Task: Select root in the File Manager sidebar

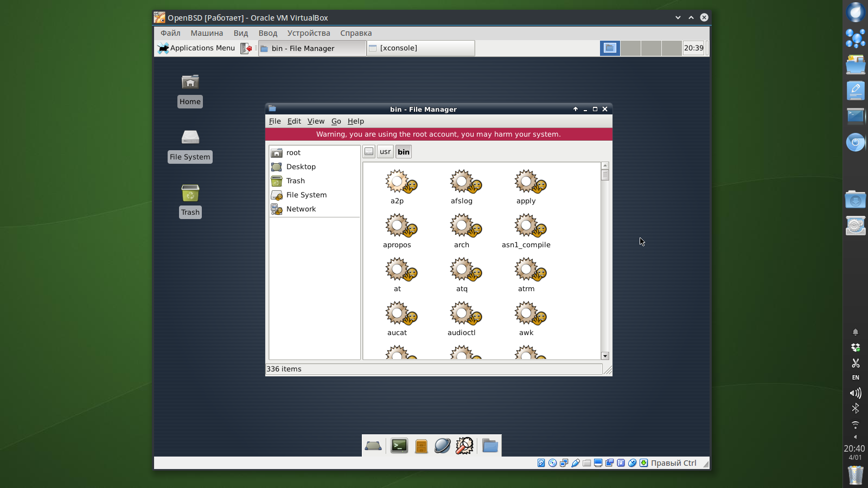Action: (x=315, y=153)
